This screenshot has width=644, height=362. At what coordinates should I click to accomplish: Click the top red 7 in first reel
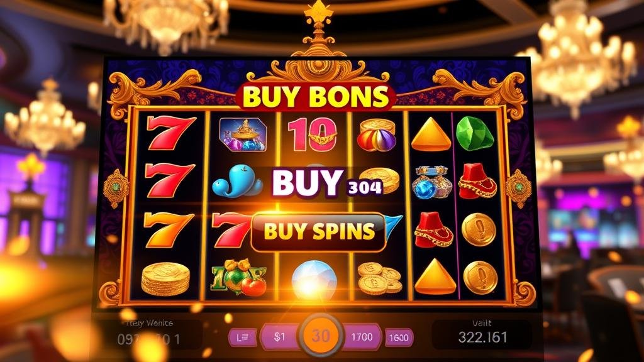(170, 132)
